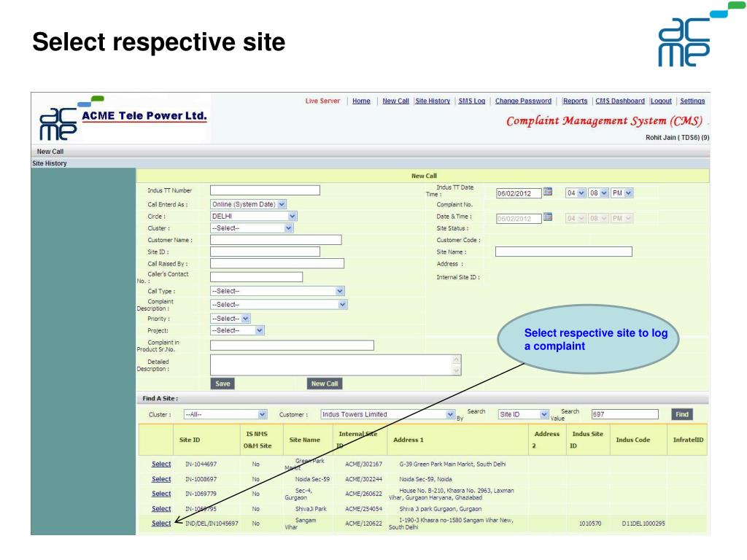Select Site History in left menu bar

coord(49,163)
